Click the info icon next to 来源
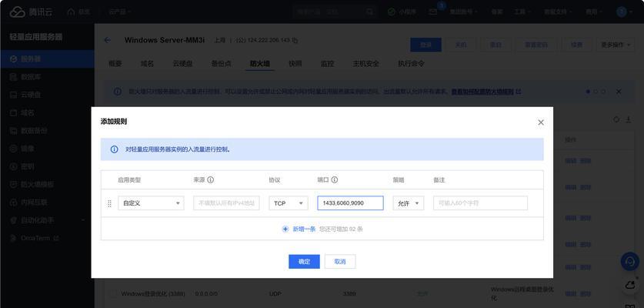 tap(211, 180)
